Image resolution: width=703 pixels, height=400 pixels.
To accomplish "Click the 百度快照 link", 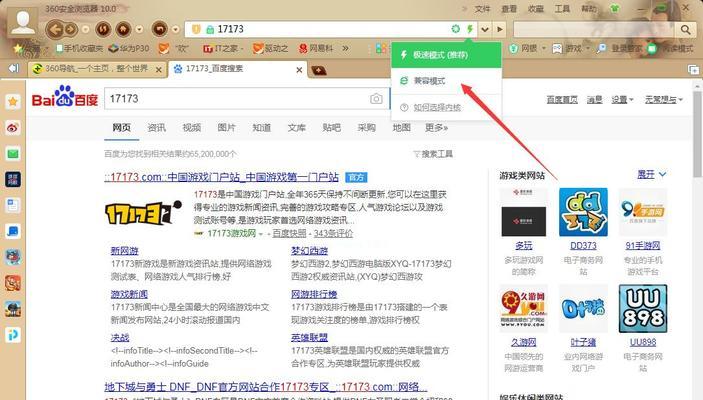I will pos(289,233).
